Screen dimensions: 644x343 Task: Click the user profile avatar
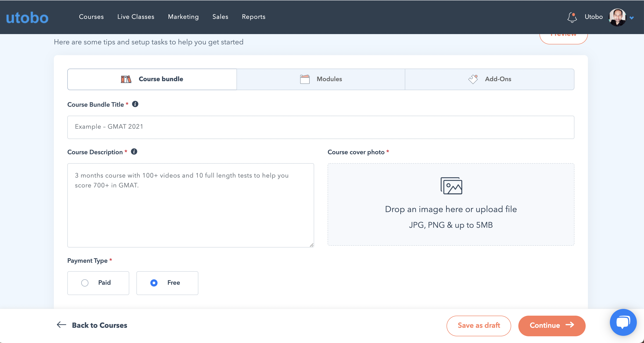617,17
